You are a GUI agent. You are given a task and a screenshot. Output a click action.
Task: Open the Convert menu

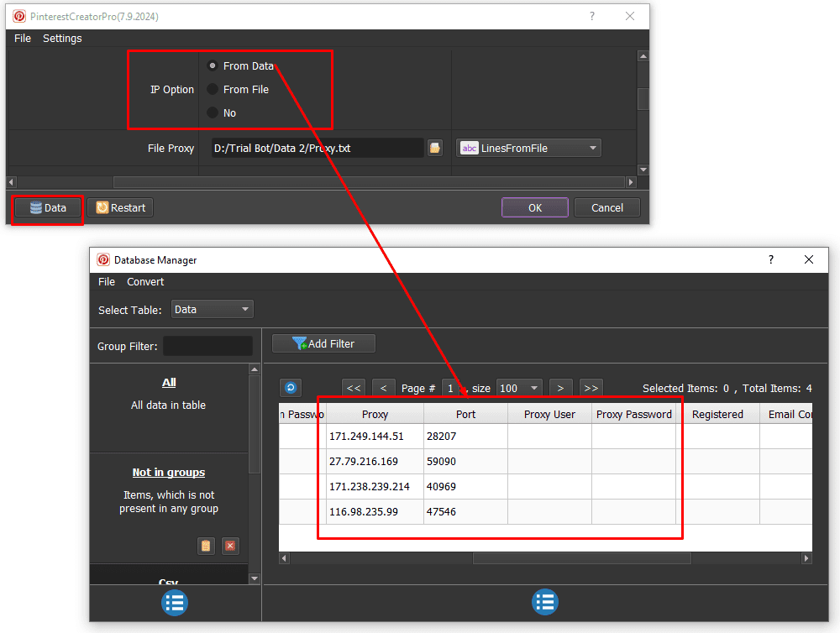point(145,282)
